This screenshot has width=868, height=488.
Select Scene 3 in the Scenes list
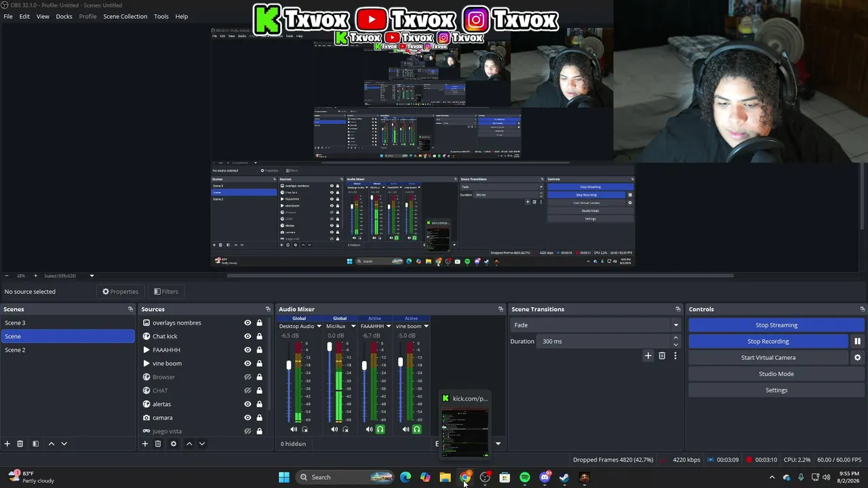tap(68, 323)
